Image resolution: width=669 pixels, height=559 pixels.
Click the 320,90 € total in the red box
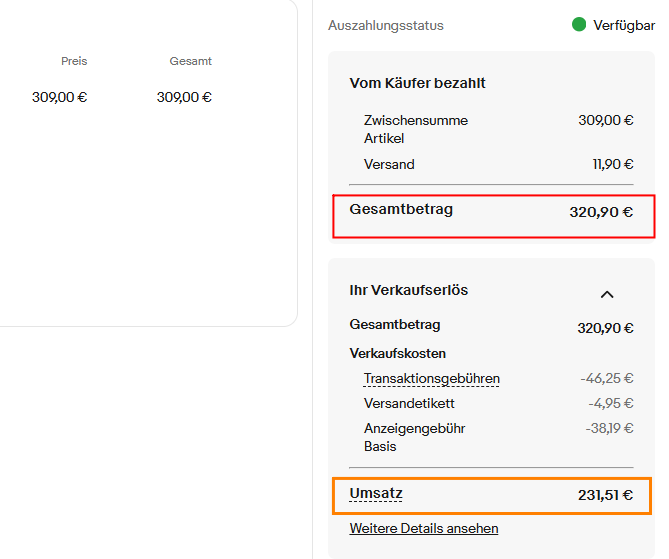pyautogui.click(x=601, y=212)
